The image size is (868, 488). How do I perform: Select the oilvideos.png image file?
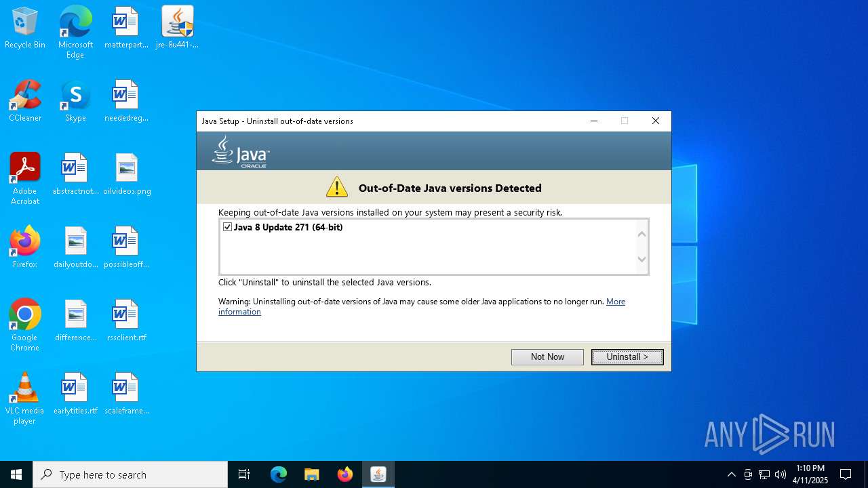click(x=127, y=175)
